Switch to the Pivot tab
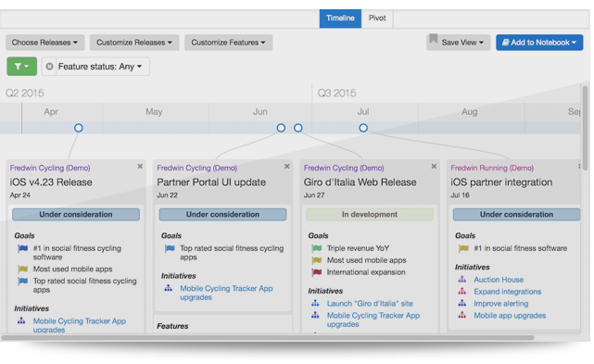Screen dimensions: 594x364 [377, 19]
